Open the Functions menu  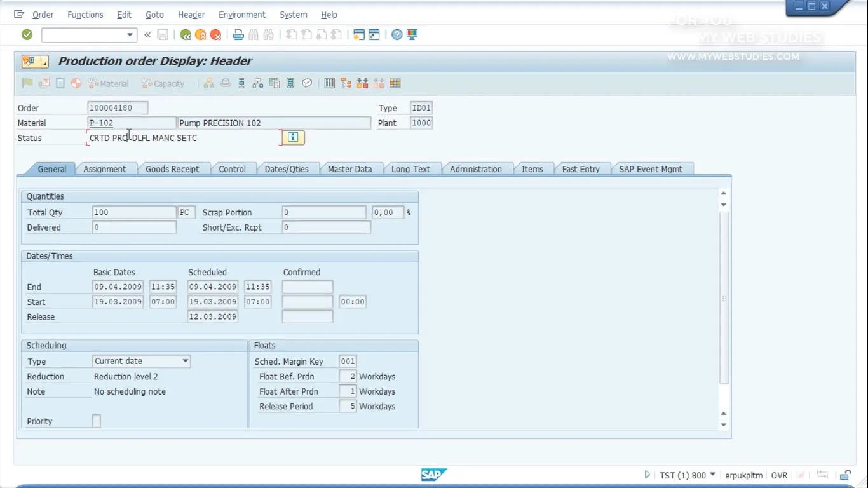pos(85,15)
